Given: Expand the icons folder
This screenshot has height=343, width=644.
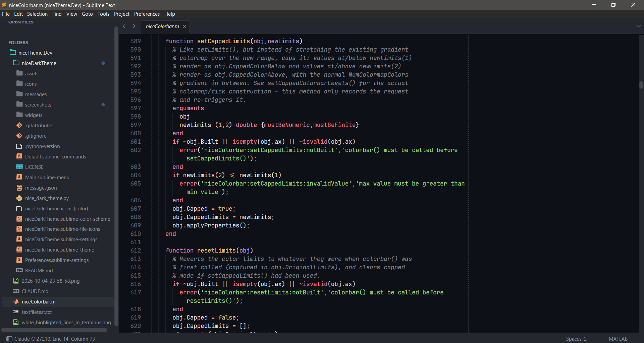Looking at the screenshot, I should tap(31, 84).
